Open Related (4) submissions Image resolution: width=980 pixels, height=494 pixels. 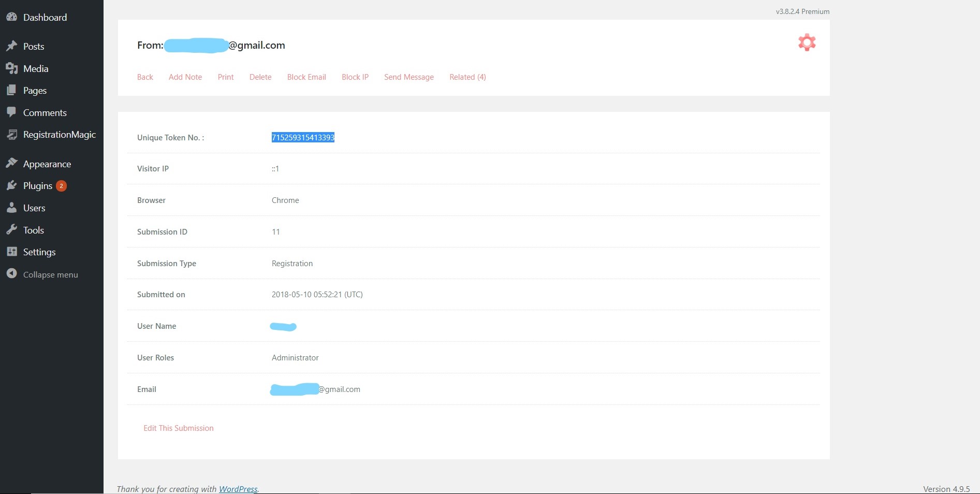tap(467, 77)
